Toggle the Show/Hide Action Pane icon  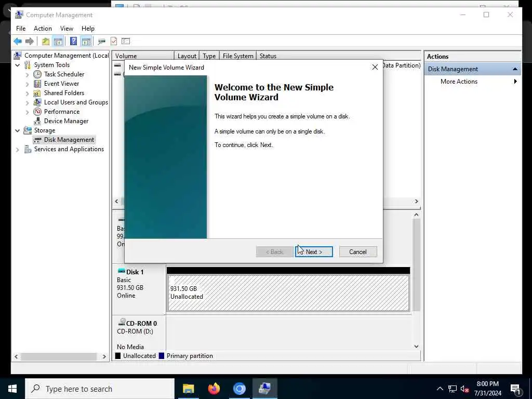pos(86,42)
